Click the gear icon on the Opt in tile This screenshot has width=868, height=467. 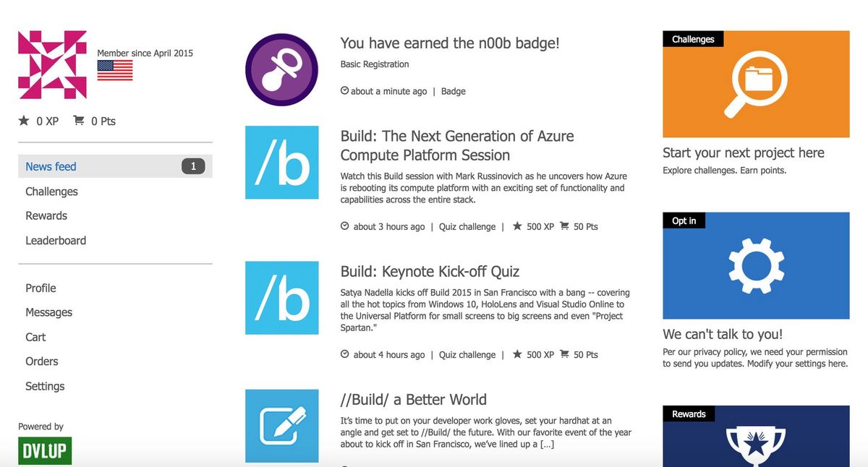(757, 266)
